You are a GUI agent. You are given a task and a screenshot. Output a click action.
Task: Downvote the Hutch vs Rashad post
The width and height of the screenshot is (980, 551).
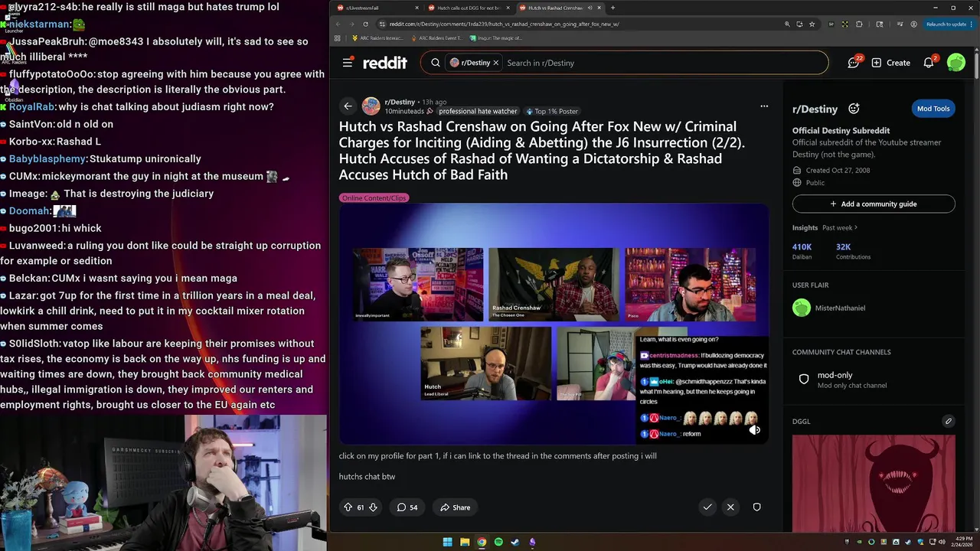pos(373,507)
